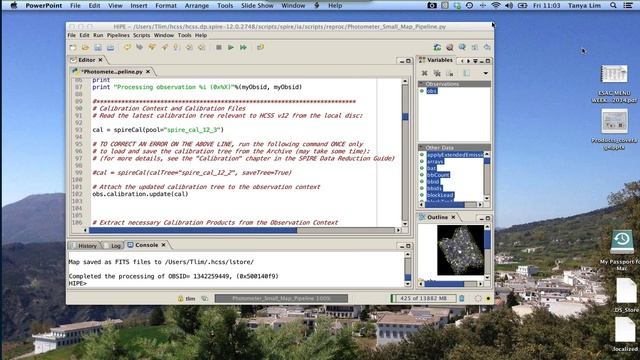The width and height of the screenshot is (640, 360).
Task: Select the bbid variable
Action: click(x=433, y=182)
